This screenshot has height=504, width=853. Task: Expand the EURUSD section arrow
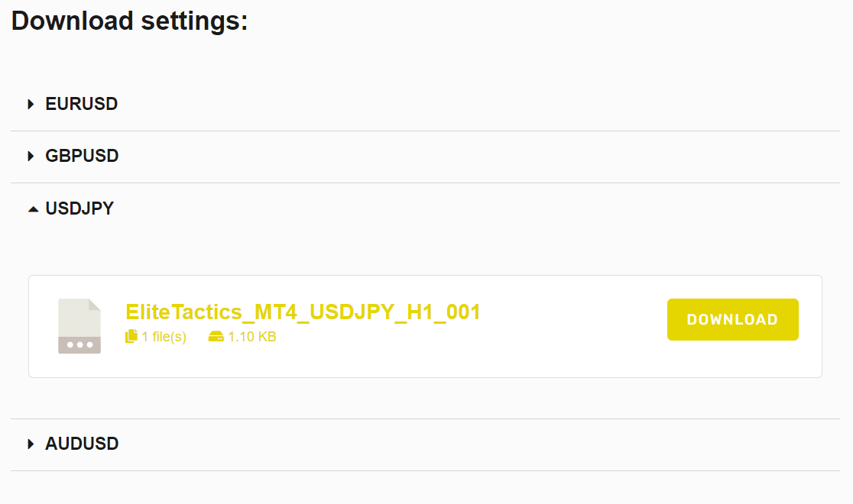pyautogui.click(x=31, y=104)
